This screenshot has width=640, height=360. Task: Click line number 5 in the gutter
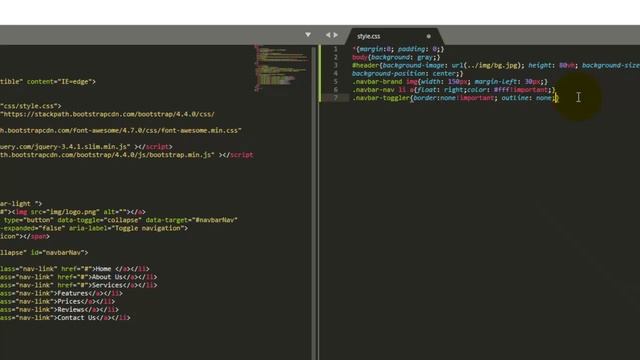(x=336, y=82)
